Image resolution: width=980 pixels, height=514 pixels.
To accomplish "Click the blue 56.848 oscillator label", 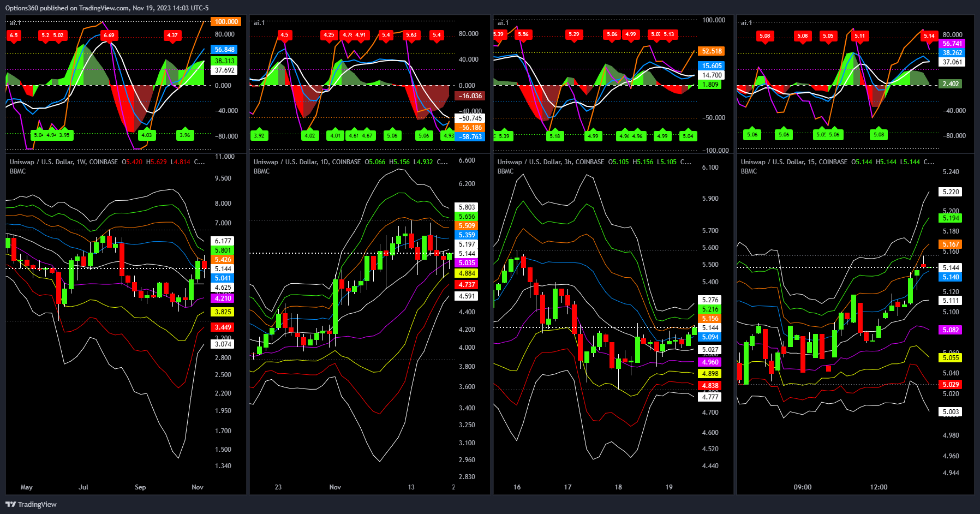I will pos(224,50).
